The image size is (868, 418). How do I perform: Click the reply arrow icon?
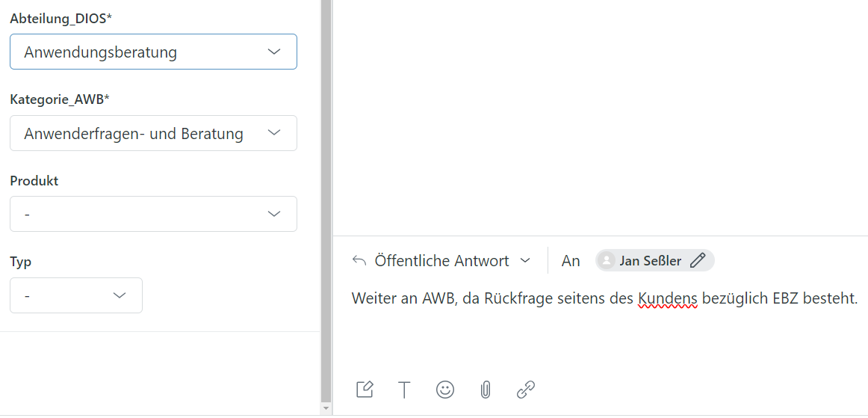(x=359, y=260)
